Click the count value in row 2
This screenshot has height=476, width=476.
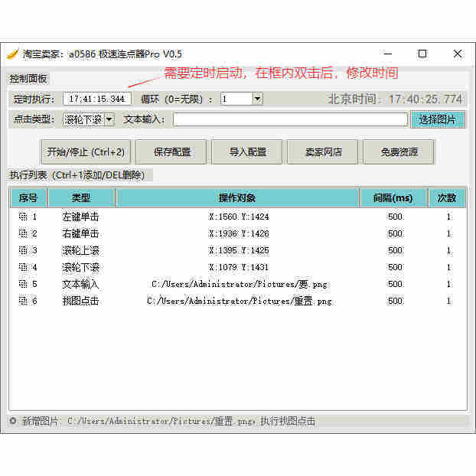(448, 233)
